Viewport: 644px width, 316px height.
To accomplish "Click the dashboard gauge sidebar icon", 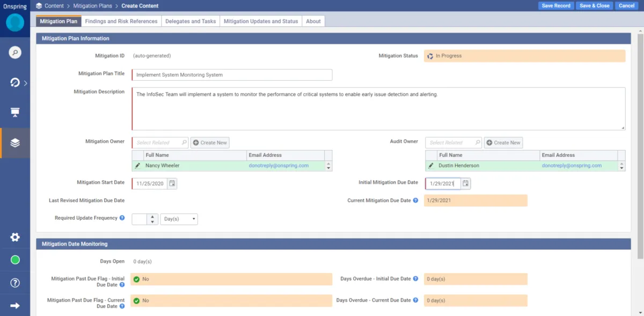I will pos(15,83).
